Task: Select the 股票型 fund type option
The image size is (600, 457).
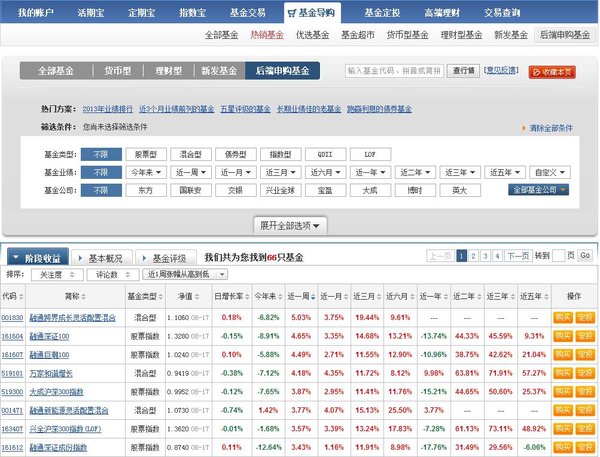Action: (x=146, y=154)
